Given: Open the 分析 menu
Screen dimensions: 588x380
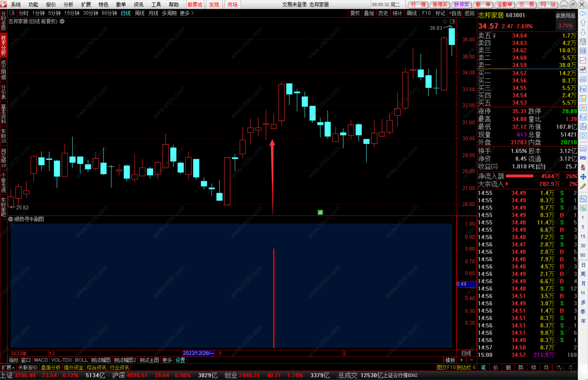Looking at the screenshot, I should (68, 5).
